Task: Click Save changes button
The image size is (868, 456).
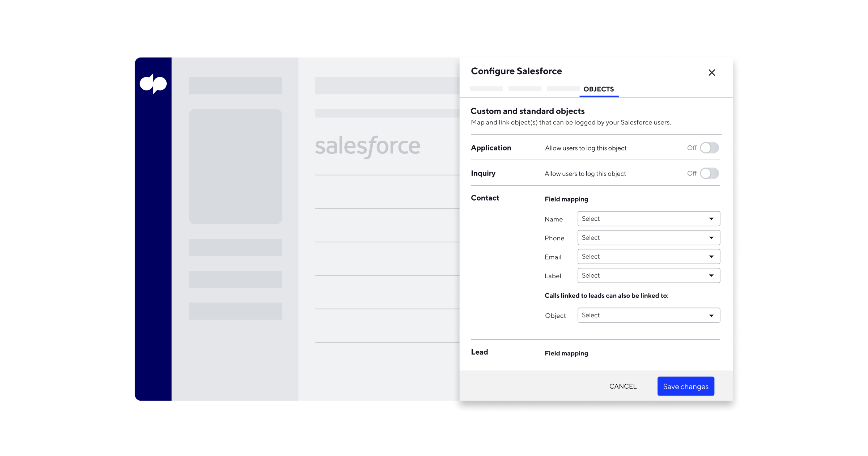Action: coord(686,386)
